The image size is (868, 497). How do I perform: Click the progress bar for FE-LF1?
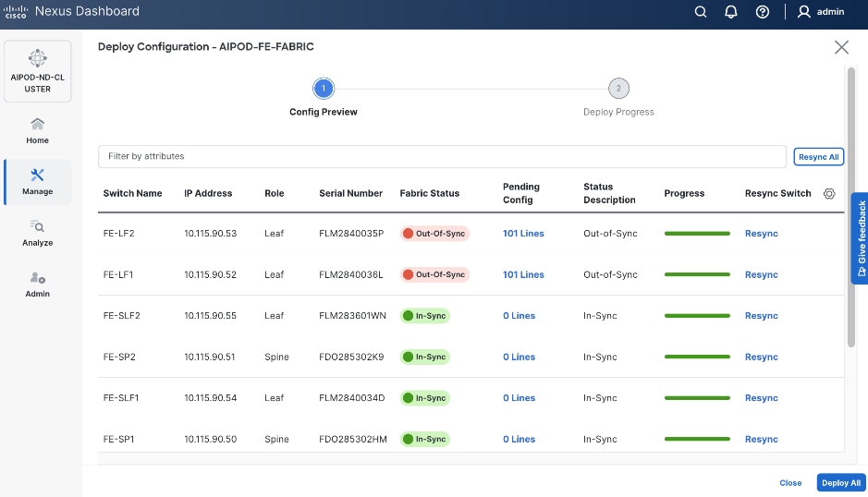(x=696, y=275)
